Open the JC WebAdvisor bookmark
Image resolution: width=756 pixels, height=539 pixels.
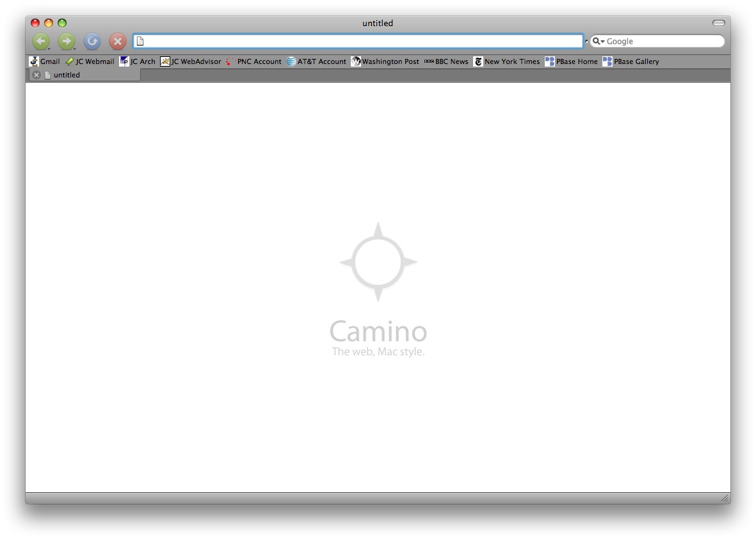(191, 61)
